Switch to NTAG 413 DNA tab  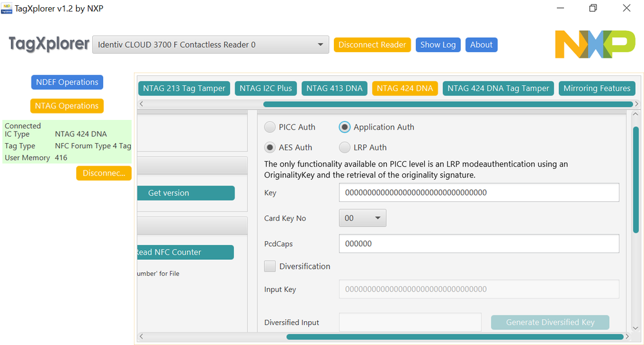click(335, 88)
